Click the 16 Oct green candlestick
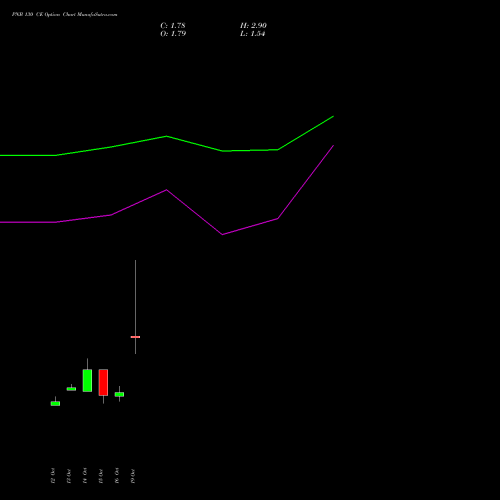The width and height of the screenshot is (500, 500). point(119,394)
